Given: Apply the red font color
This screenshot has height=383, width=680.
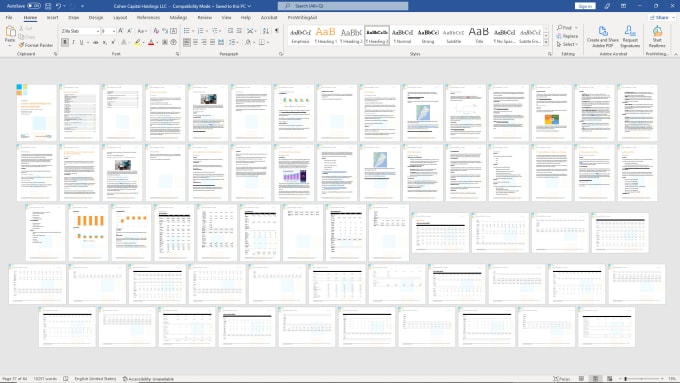Looking at the screenshot, I should (x=151, y=43).
